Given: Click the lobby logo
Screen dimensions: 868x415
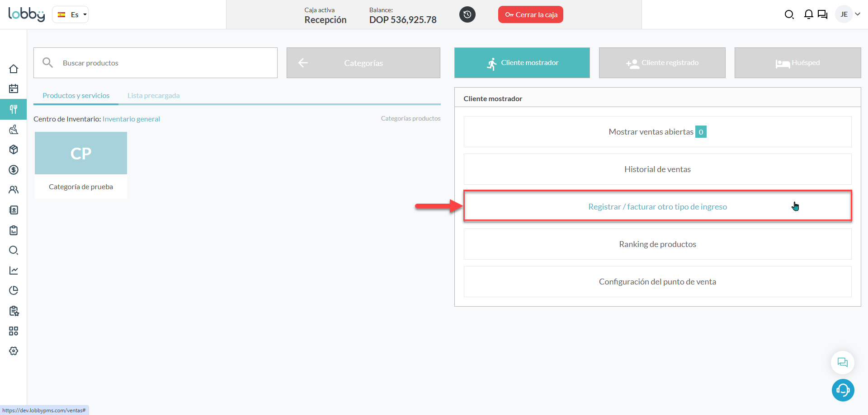Looking at the screenshot, I should click(x=27, y=14).
